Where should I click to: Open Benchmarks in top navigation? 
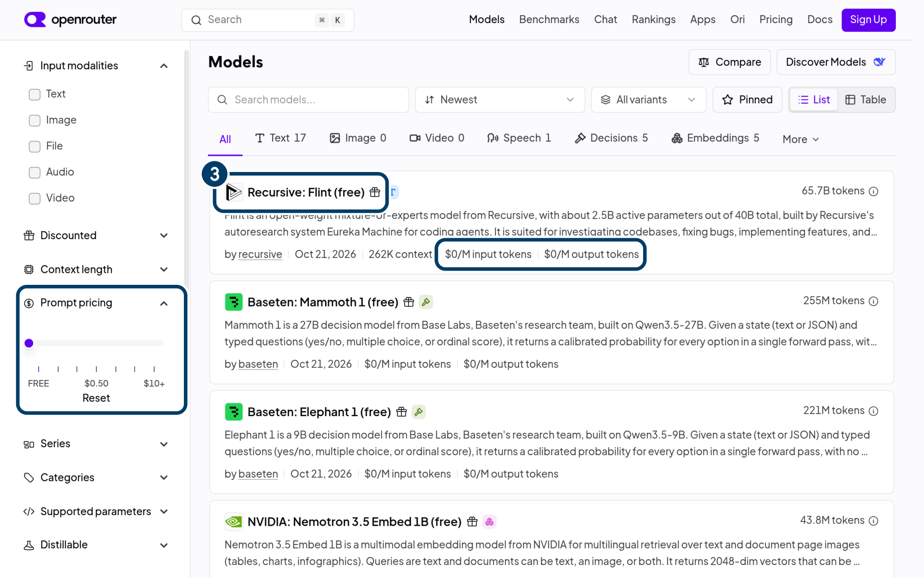click(x=549, y=19)
